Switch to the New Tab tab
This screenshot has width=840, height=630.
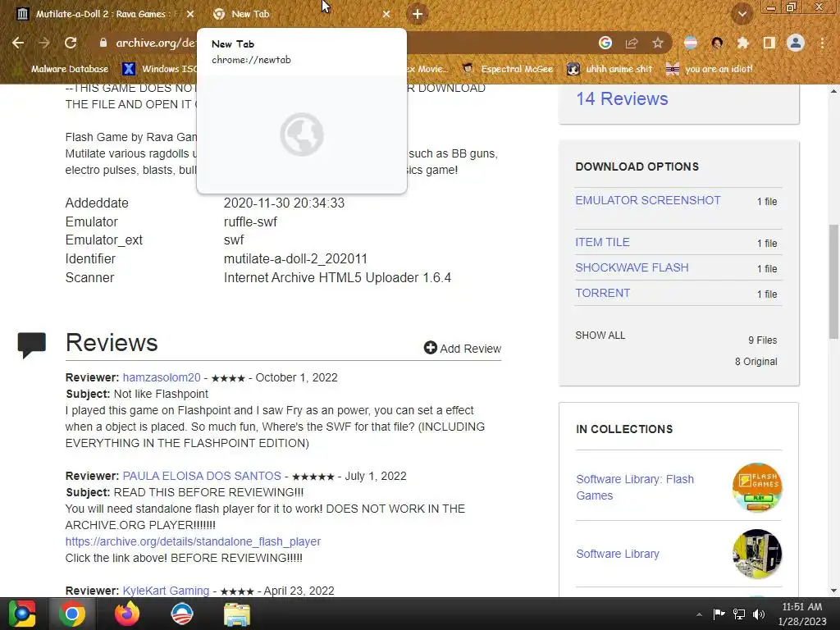click(x=300, y=14)
